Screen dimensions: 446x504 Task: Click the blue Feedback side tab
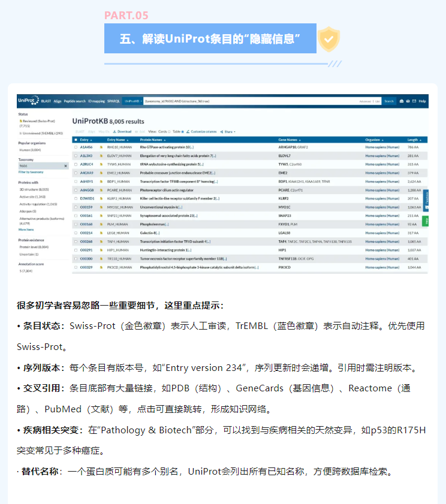pyautogui.click(x=426, y=200)
